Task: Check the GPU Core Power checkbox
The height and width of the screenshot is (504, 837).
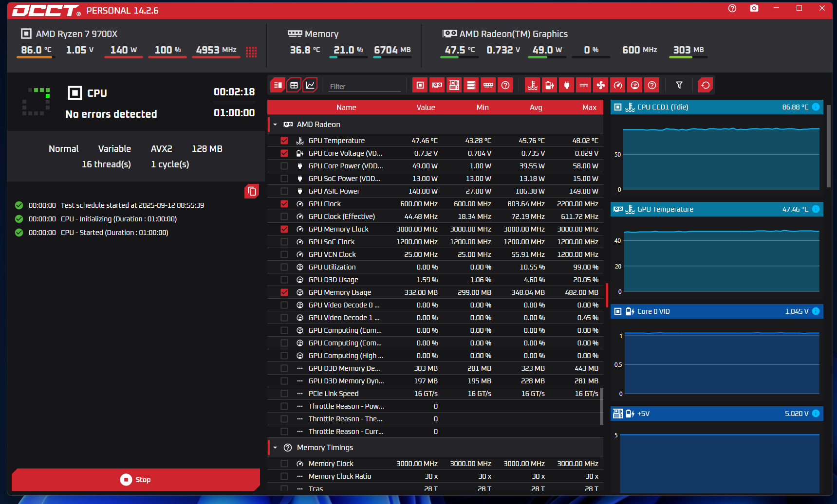Action: [x=284, y=166]
